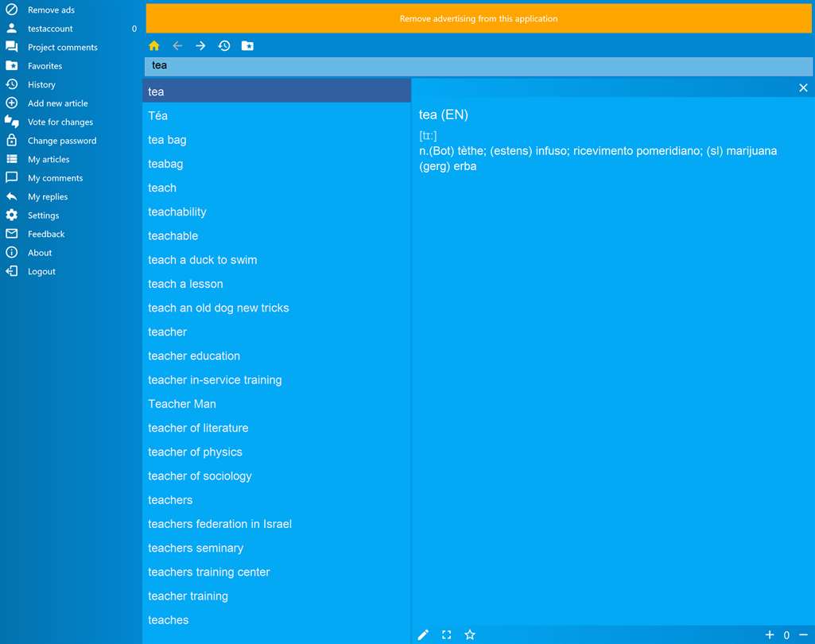Select 'teach an old dog new tricks'
815x644 pixels.
277,308
